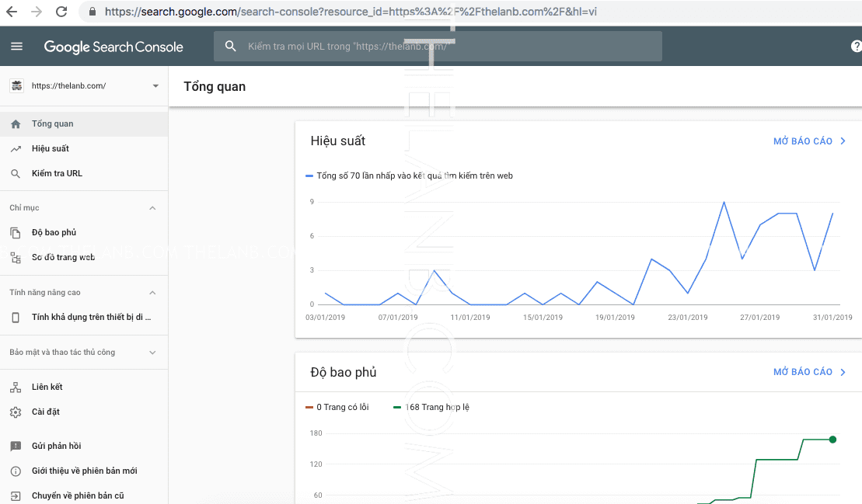
Task: Open Sơ đồ trang web menu item
Action: (x=63, y=257)
